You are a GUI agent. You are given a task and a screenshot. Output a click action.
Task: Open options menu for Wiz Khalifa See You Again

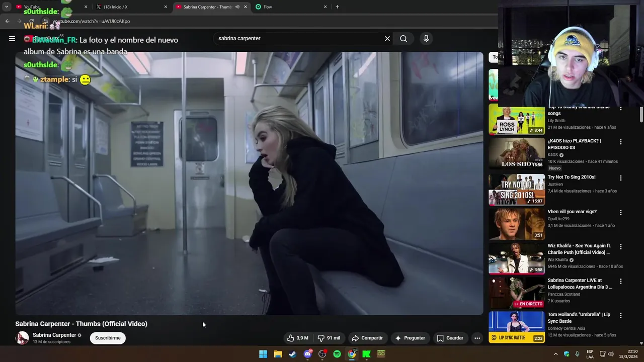point(621,247)
